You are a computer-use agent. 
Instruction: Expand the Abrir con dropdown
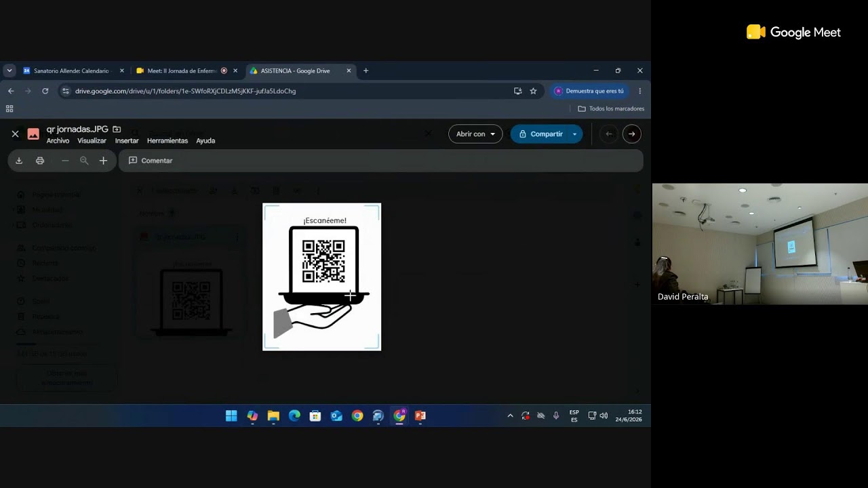click(x=475, y=134)
